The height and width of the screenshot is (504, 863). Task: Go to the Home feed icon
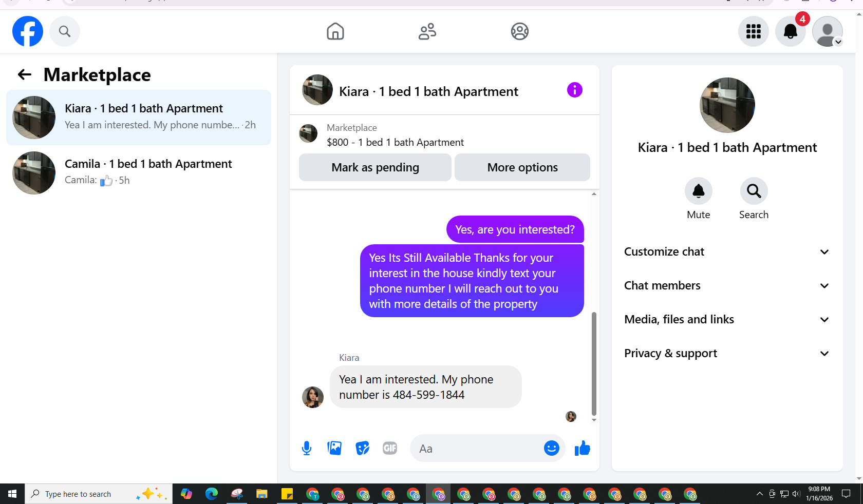tap(335, 31)
